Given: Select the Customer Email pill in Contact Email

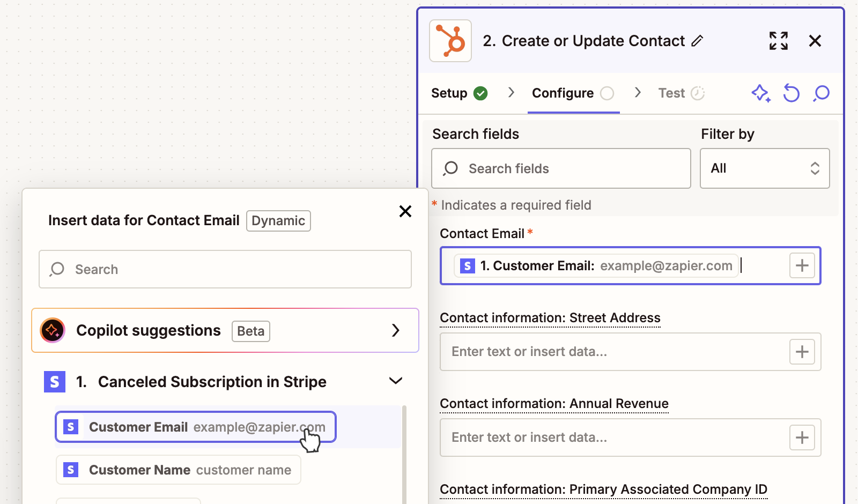Looking at the screenshot, I should pos(596,265).
